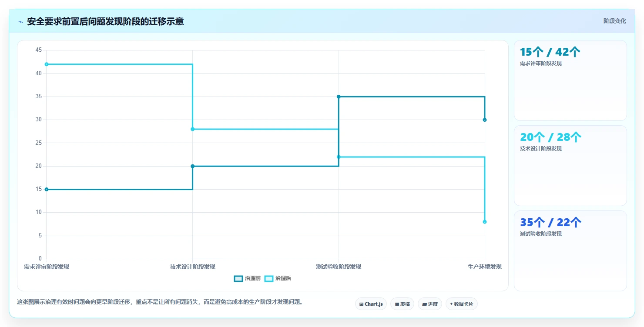Click the 生产环境发现 x-axis label
The image size is (644, 327).
coord(485,267)
